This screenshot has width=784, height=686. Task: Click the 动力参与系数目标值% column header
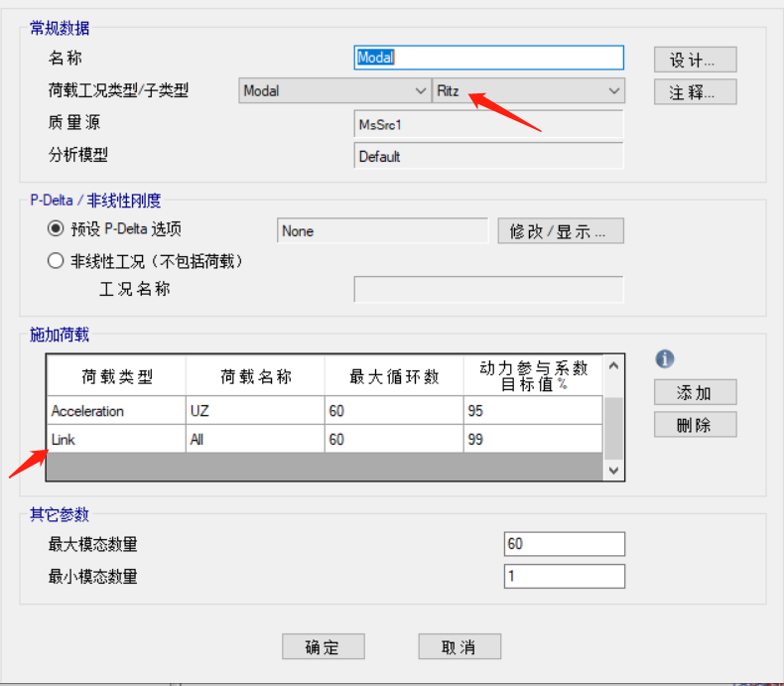click(x=533, y=376)
